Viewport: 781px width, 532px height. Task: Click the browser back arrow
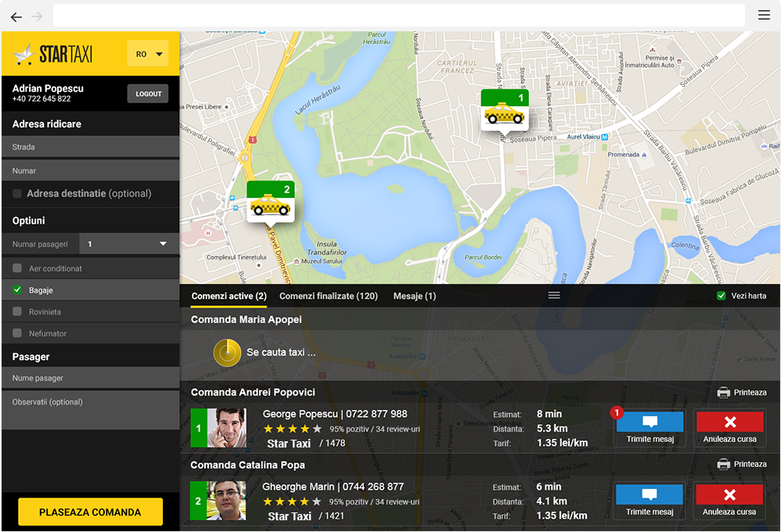[16, 17]
